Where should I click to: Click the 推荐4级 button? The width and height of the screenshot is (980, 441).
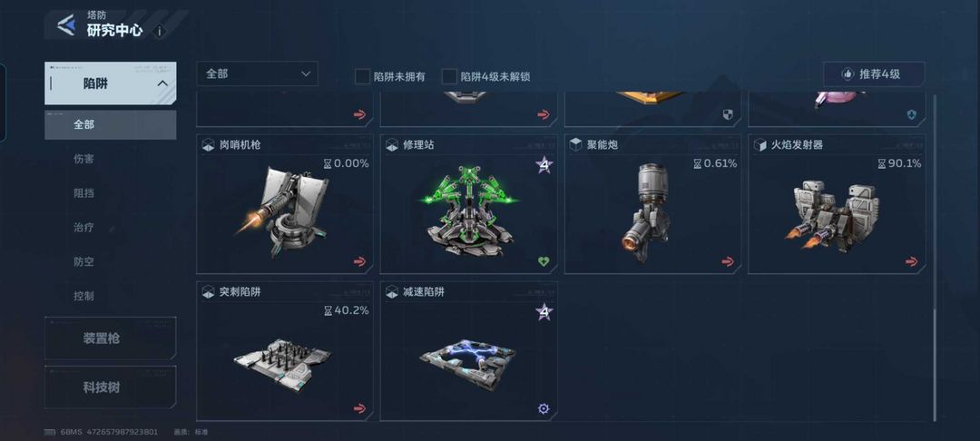(874, 73)
